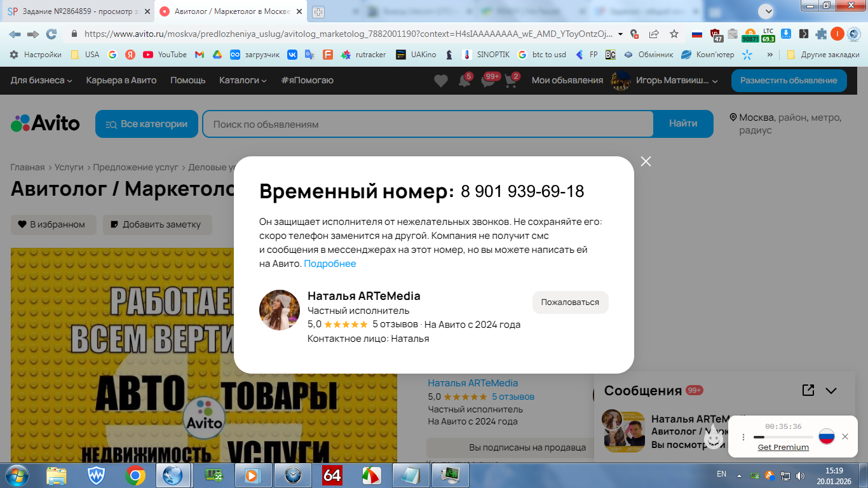Open the notifications bell icon

pos(465,81)
